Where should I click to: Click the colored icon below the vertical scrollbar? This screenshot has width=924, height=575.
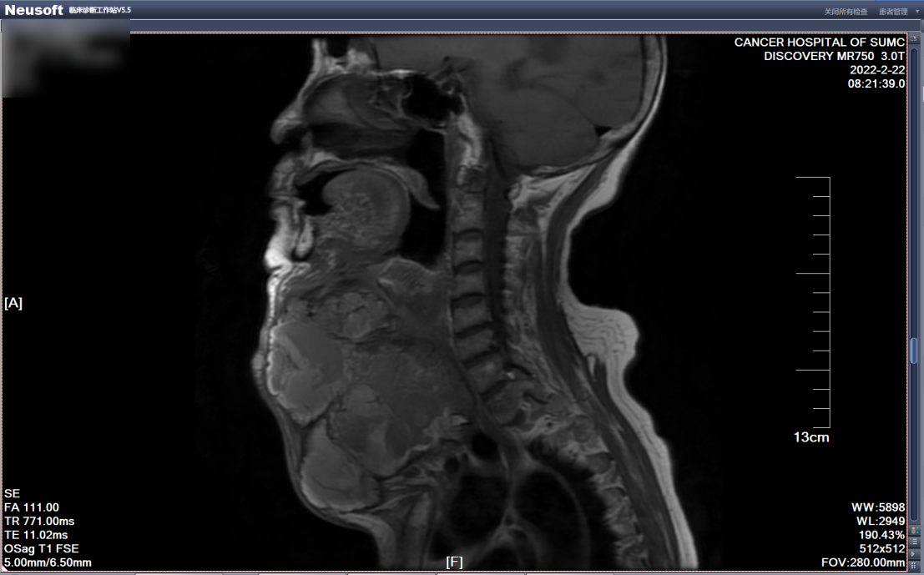pyautogui.click(x=915, y=531)
